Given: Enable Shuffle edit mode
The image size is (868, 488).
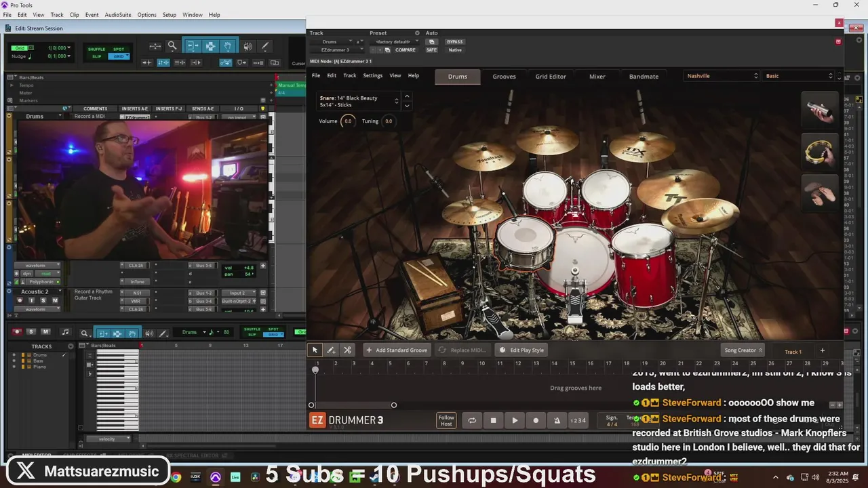Looking at the screenshot, I should coord(97,49).
